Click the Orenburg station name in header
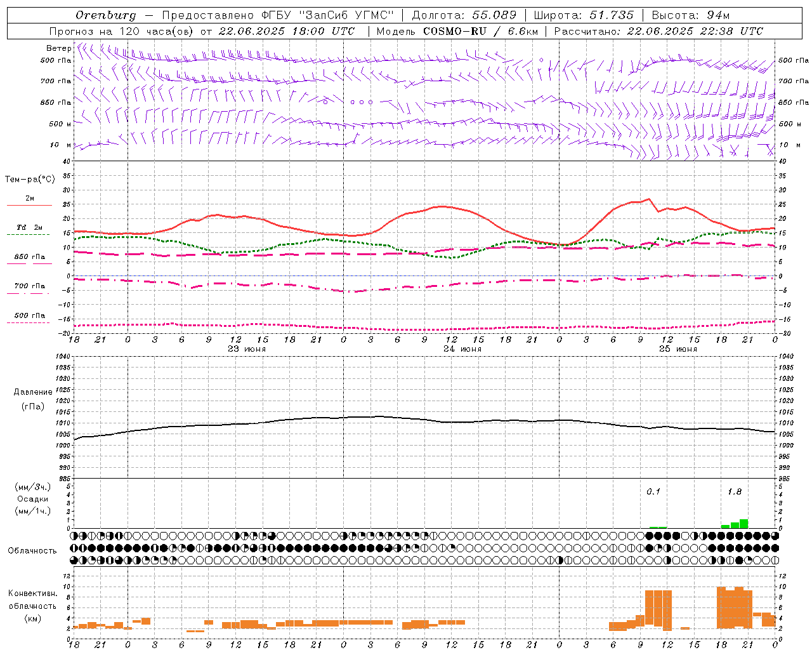The width and height of the screenshot is (812, 650). click(x=105, y=15)
